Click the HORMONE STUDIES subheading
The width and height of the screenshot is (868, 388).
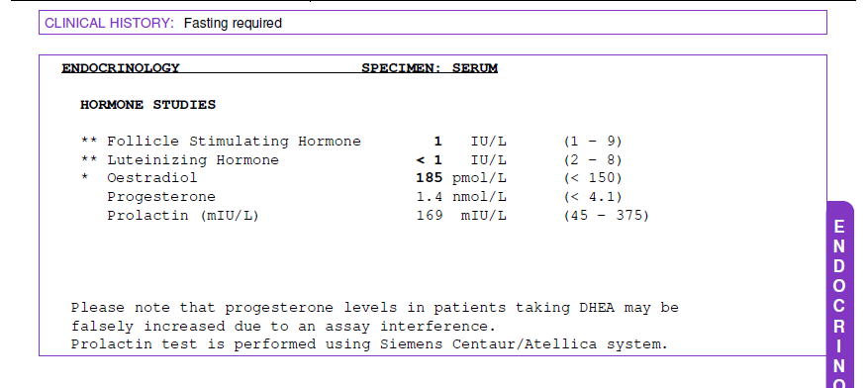coord(147,105)
